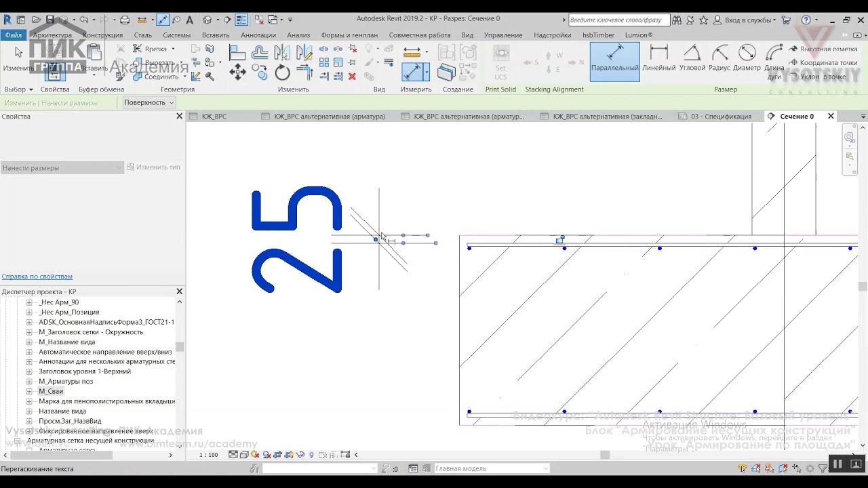Expand the 'М_Сваи' tree node
The width and height of the screenshot is (868, 488).
[29, 391]
